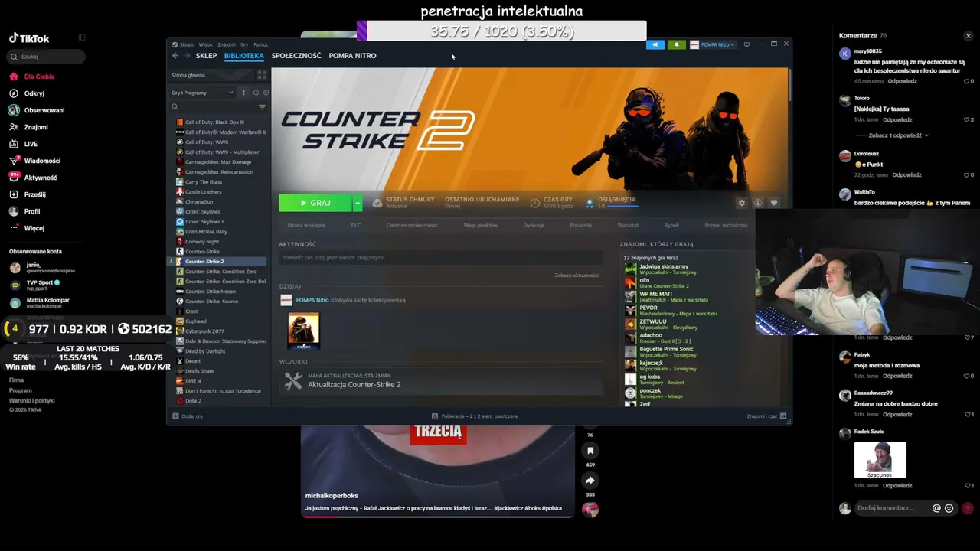Toggle recent-activity clock filter in library
The width and height of the screenshot is (980, 551).
[256, 93]
